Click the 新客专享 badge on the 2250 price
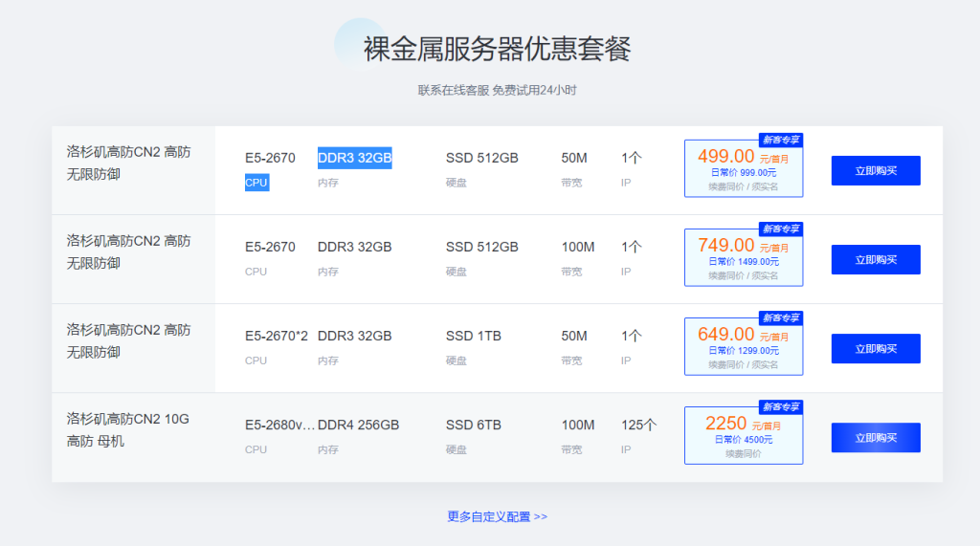This screenshot has width=980, height=546. (781, 406)
